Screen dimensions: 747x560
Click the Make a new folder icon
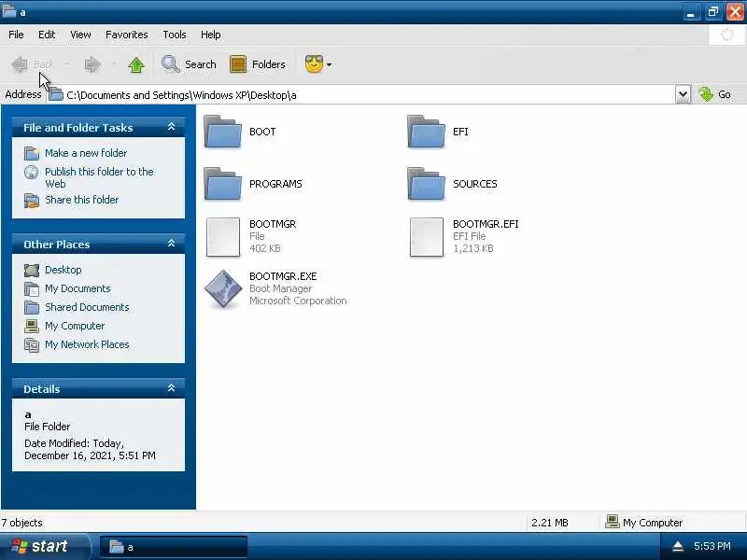[x=32, y=153]
